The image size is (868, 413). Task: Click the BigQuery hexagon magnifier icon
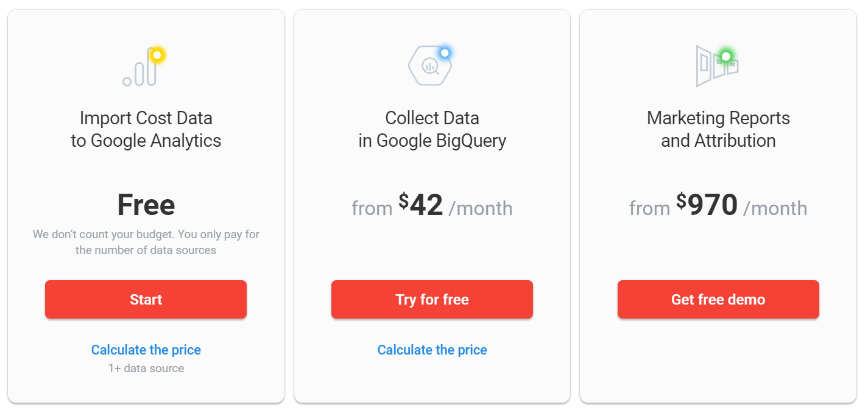point(429,66)
